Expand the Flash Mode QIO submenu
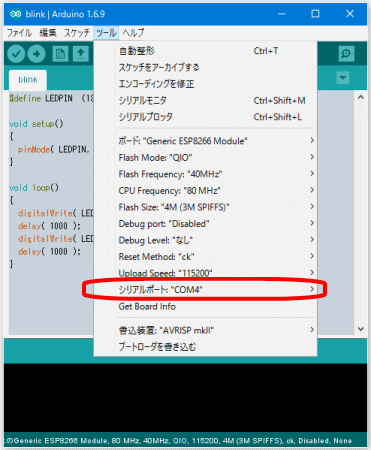Image resolution: width=371 pixels, height=450 pixels. pos(205,157)
